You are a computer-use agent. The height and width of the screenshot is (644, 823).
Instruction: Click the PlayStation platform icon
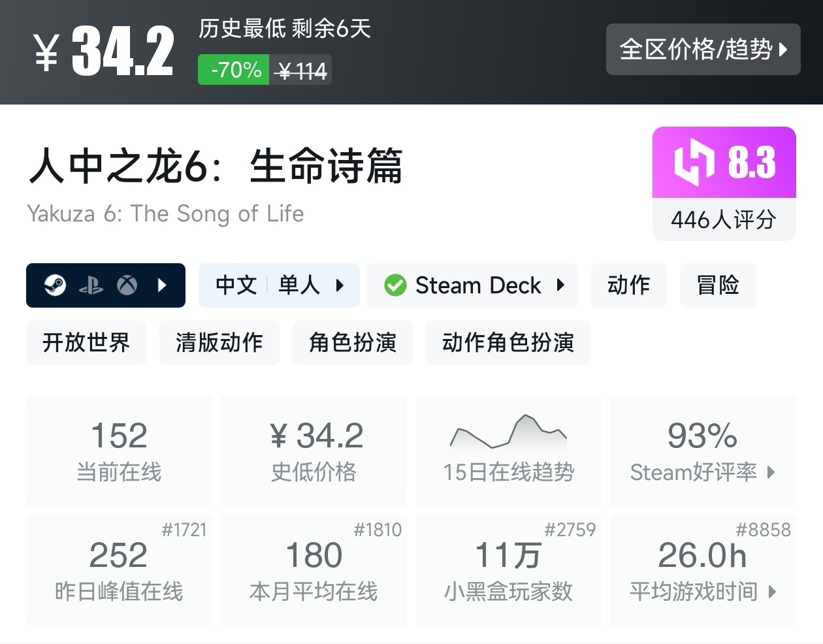[91, 285]
